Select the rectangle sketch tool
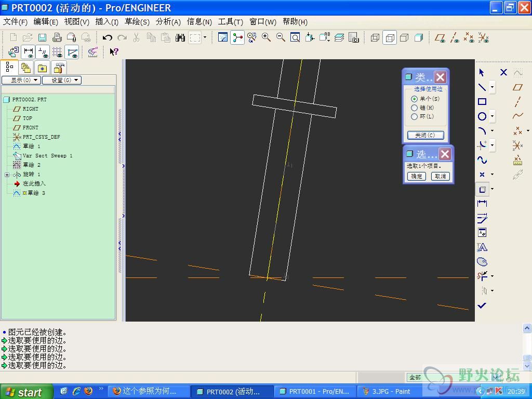 click(x=482, y=102)
